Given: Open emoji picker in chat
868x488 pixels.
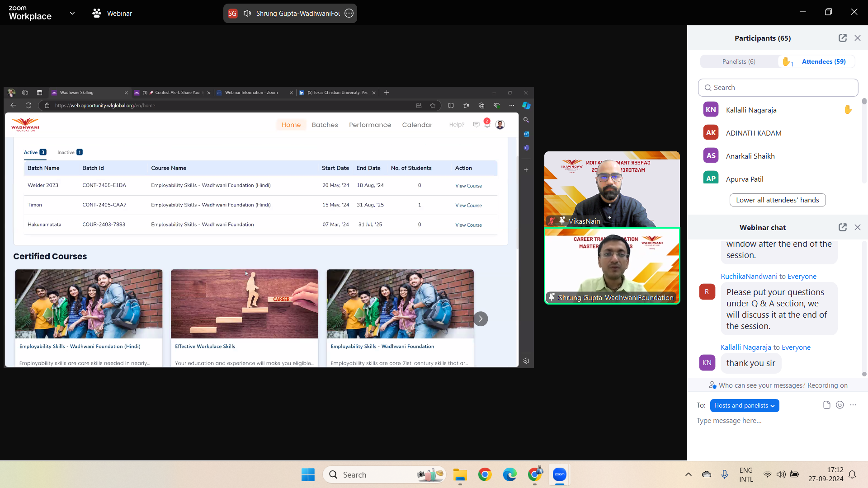Looking at the screenshot, I should 840,405.
